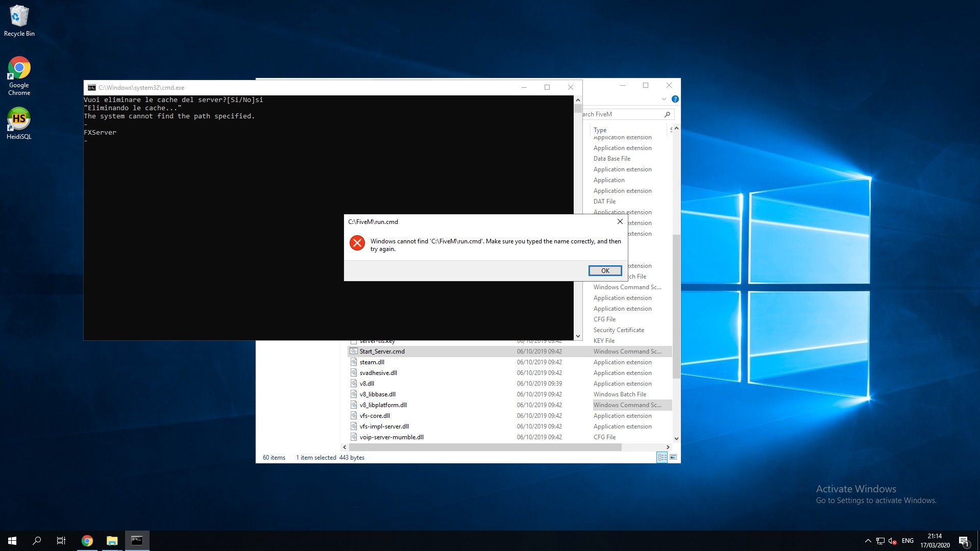980x551 pixels.
Task: Click file icon next to v8.dll
Action: click(x=354, y=384)
